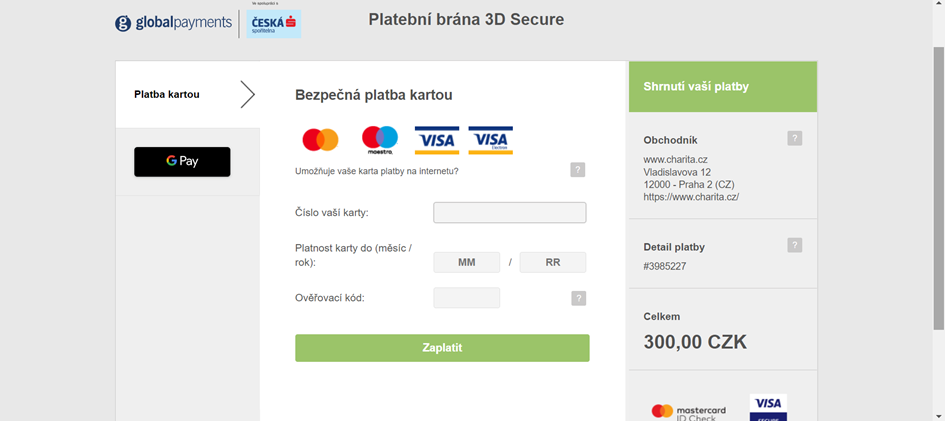Click the MM expiry month field
The image size is (945, 421).
[x=466, y=262]
